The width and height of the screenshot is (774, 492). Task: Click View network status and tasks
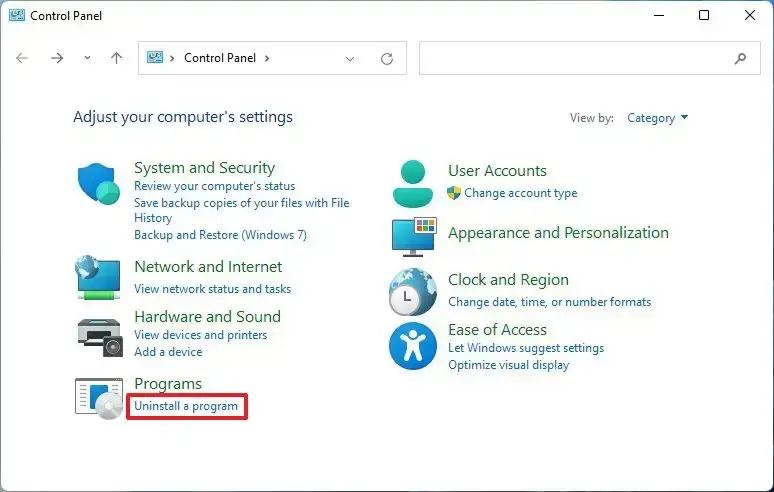point(212,289)
